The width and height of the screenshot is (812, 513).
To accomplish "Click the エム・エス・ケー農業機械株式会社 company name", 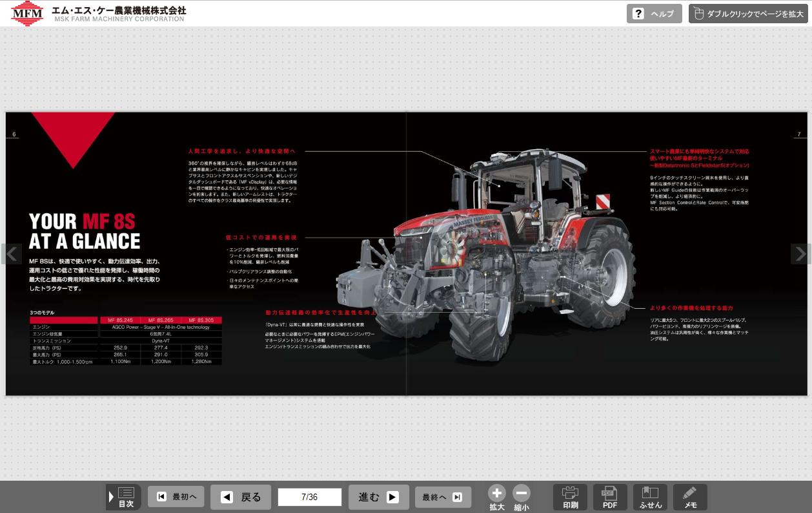I will (120, 10).
